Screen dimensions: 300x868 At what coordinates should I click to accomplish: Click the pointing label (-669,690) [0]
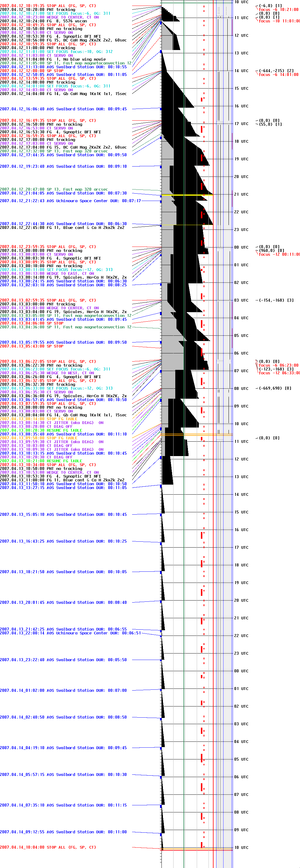(x=275, y=388)
